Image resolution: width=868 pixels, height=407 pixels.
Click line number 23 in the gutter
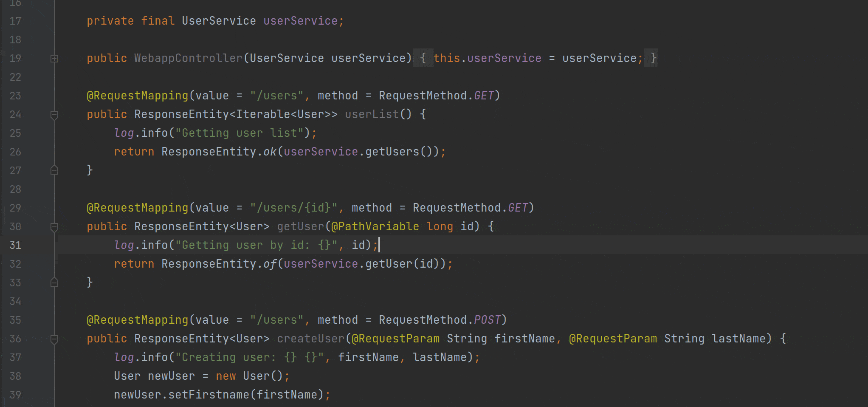click(15, 96)
